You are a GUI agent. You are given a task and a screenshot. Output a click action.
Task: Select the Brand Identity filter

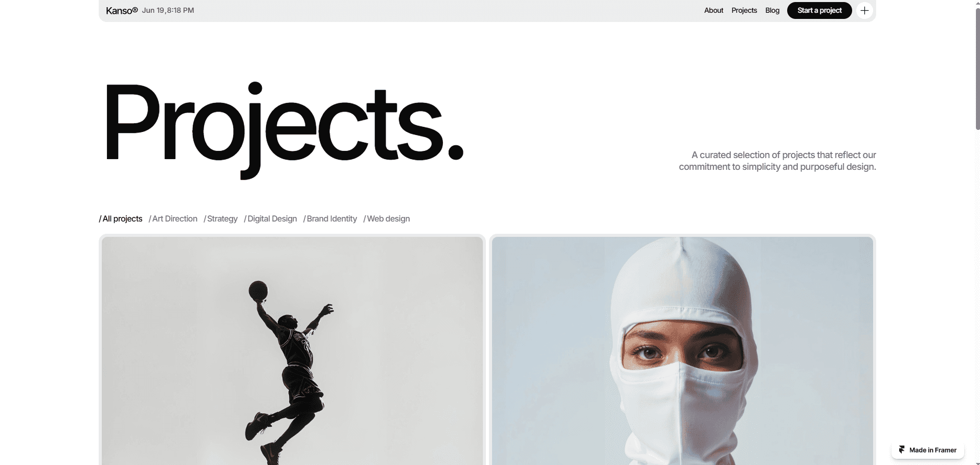pyautogui.click(x=330, y=218)
